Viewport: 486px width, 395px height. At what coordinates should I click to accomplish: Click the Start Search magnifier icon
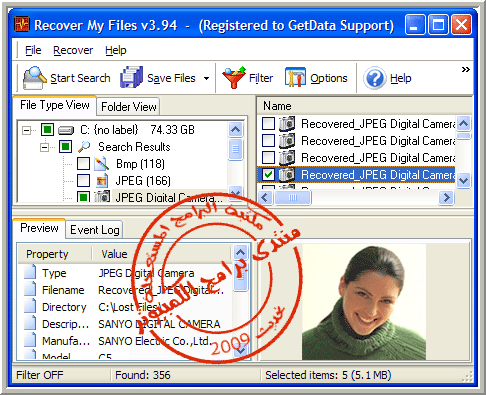(34, 78)
